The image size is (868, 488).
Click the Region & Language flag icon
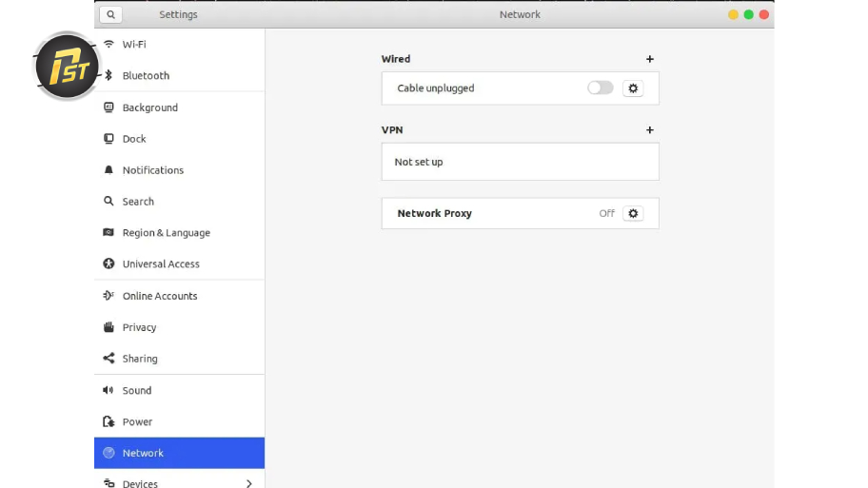[108, 232]
